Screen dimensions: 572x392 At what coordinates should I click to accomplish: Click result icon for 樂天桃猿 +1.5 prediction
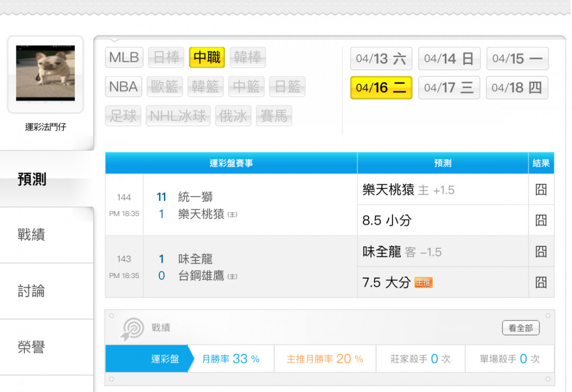pyautogui.click(x=541, y=190)
